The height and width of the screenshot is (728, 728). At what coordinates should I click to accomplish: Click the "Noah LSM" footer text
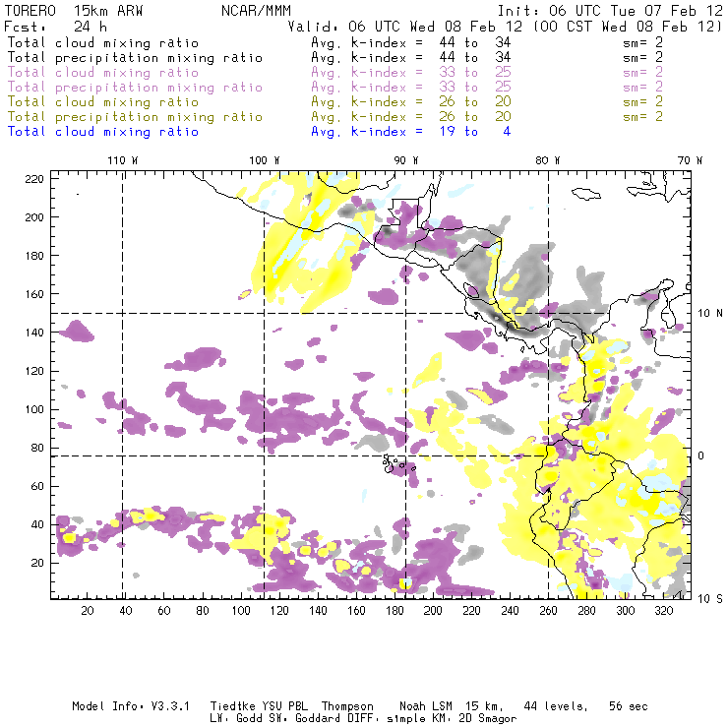coord(426,706)
